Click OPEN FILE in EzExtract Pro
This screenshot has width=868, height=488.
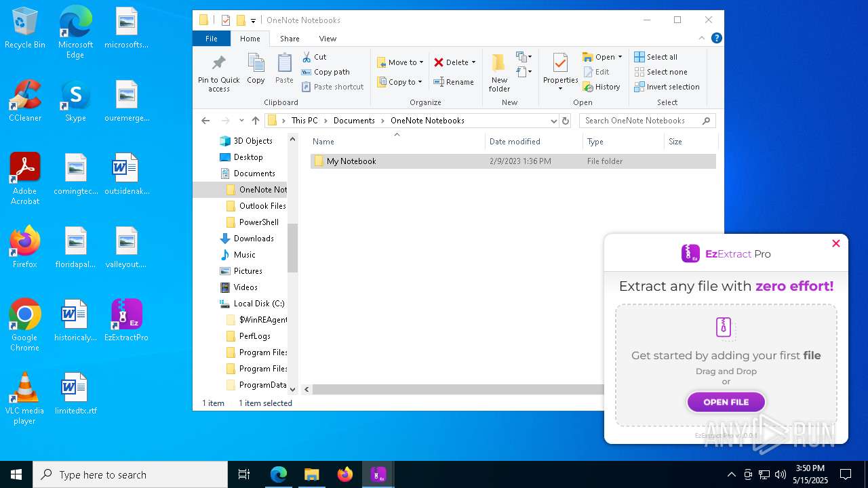pos(726,402)
